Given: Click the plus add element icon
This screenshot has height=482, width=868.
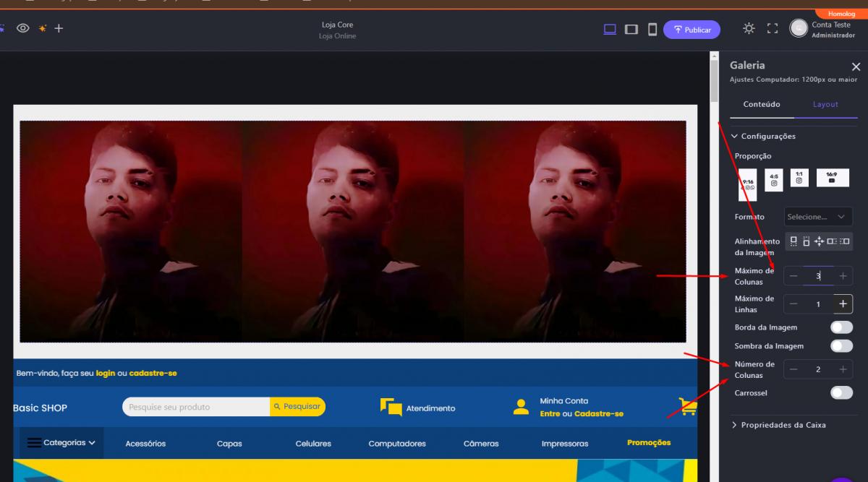Looking at the screenshot, I should click(x=59, y=28).
